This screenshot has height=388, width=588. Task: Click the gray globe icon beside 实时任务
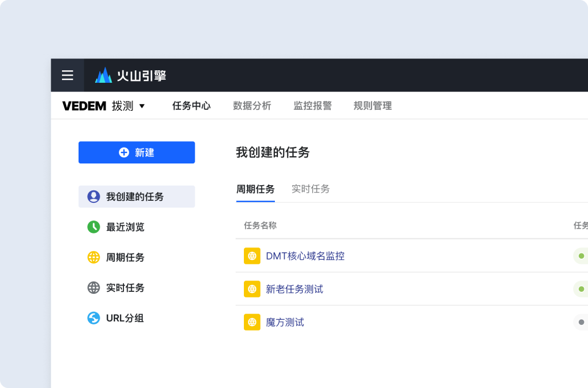pos(93,288)
